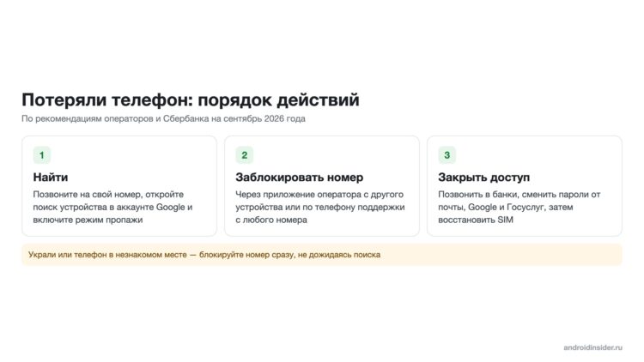The height and width of the screenshot is (362, 644).
Task: Select the "Заблокировать номер" card title
Action: click(x=300, y=178)
